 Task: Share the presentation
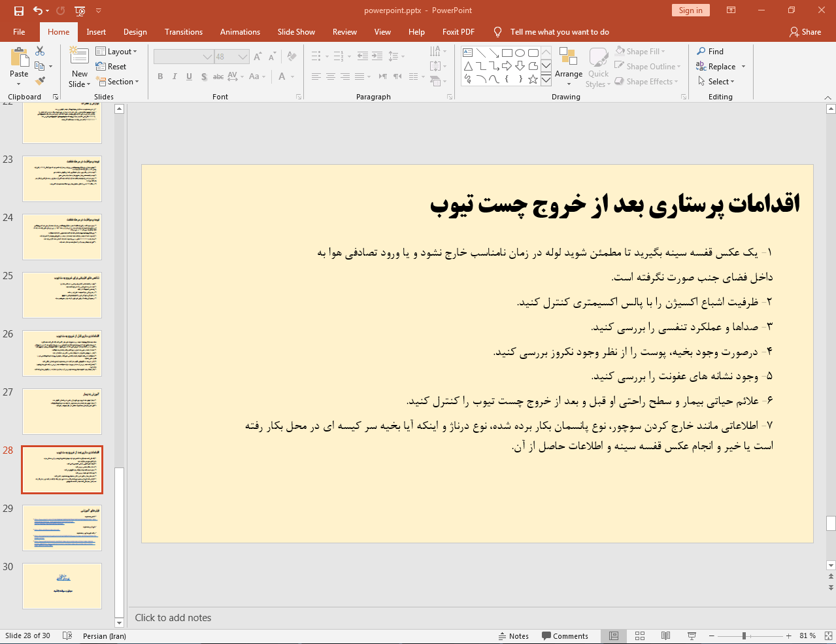[805, 32]
